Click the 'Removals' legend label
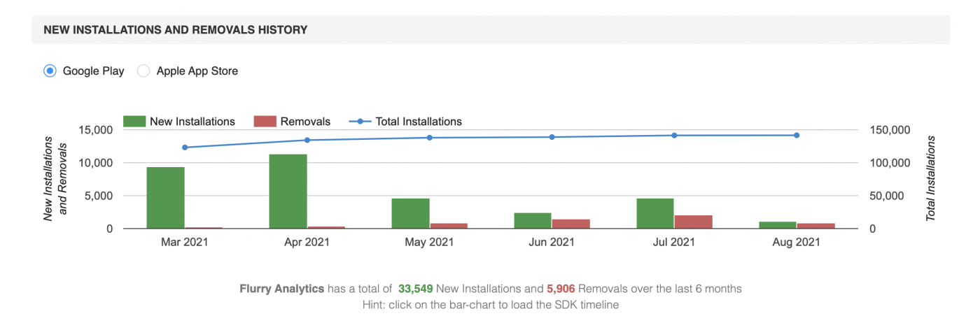 [305, 122]
